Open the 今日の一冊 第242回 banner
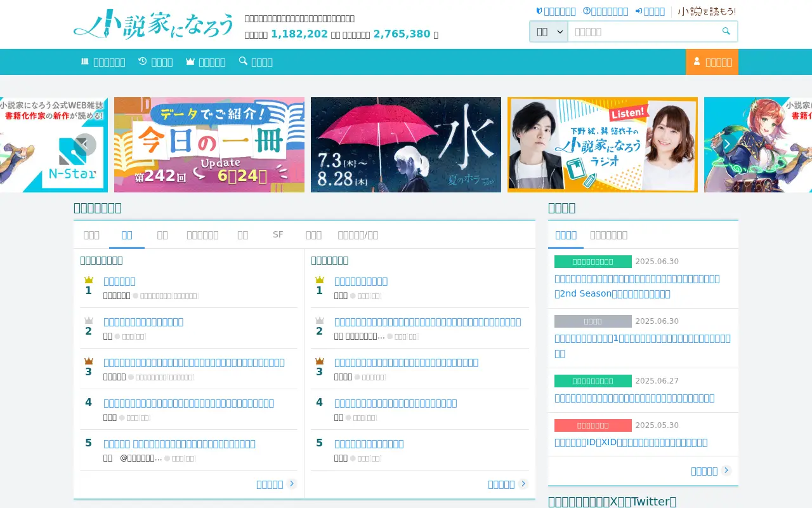This screenshot has width=812, height=508. coord(209,145)
